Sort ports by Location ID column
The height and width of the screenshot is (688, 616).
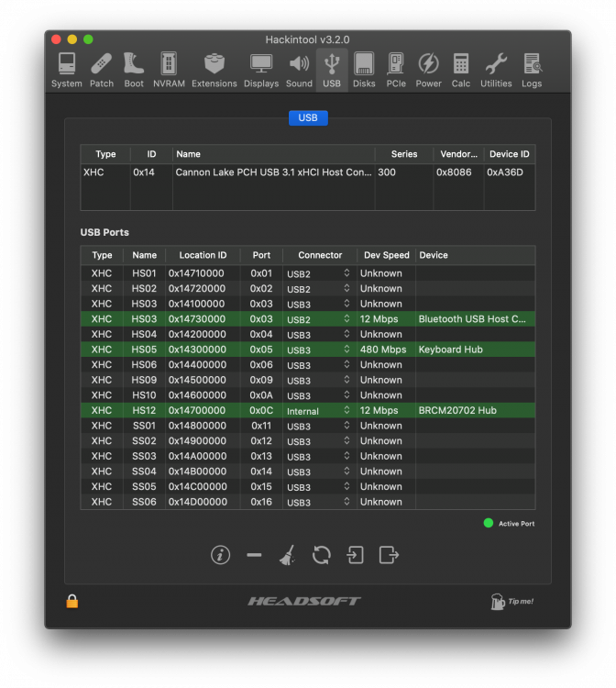click(203, 255)
